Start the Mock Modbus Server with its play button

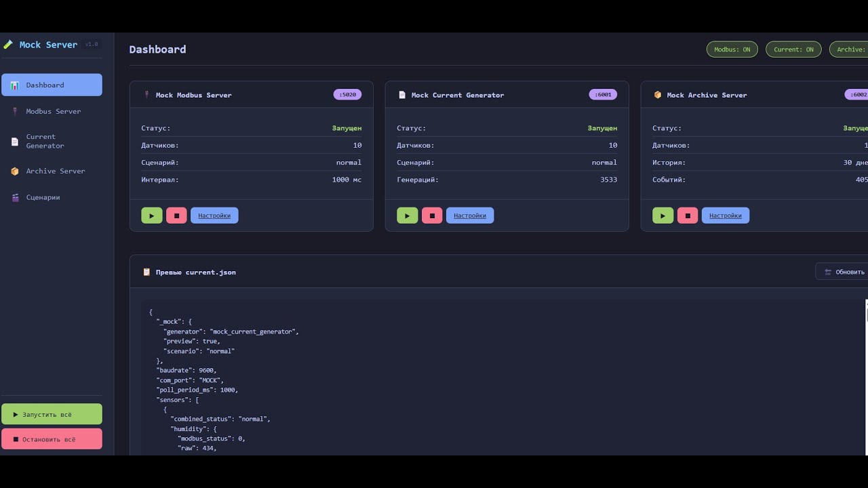pos(152,216)
